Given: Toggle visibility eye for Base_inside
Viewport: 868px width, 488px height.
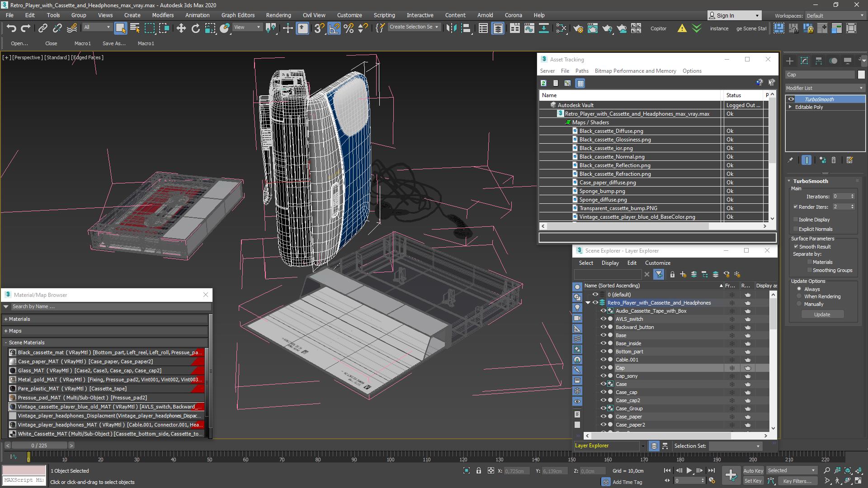Looking at the screenshot, I should point(603,343).
